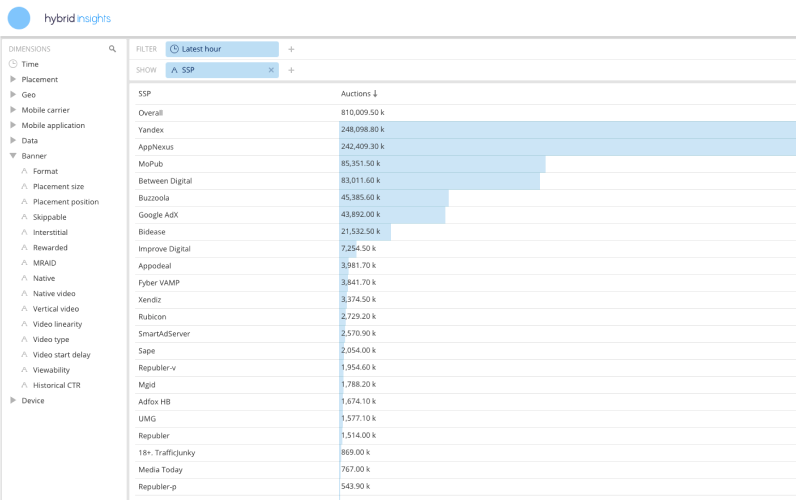The image size is (796, 500).
Task: Click the Auctions sort descending arrow
Action: coord(375,93)
